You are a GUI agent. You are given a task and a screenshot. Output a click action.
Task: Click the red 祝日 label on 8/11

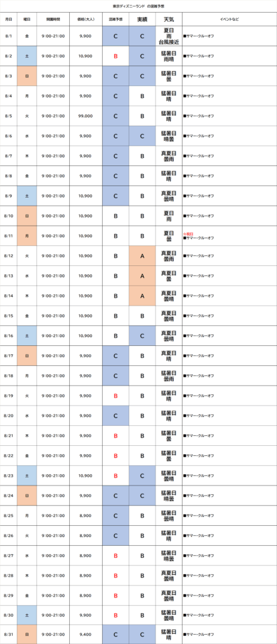(x=189, y=234)
